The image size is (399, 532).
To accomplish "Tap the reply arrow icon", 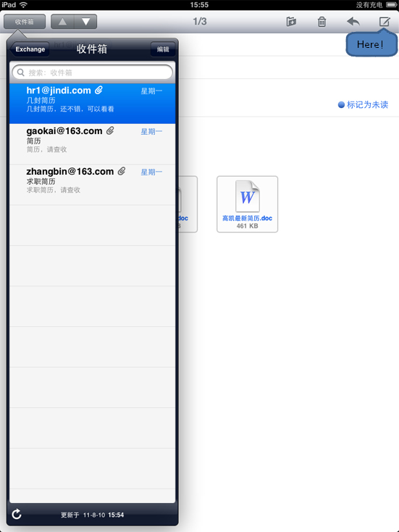I will click(x=353, y=22).
